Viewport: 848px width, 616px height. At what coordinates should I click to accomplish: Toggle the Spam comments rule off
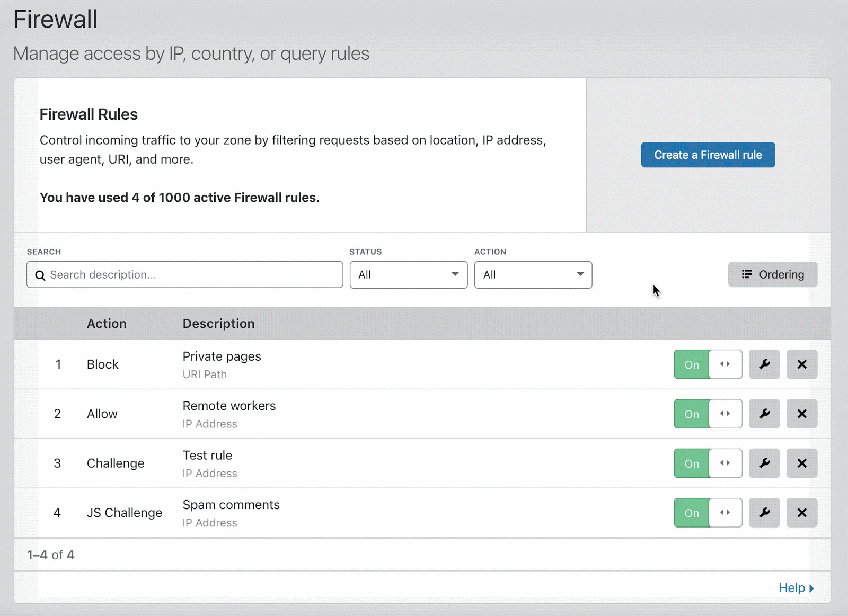pyautogui.click(x=691, y=512)
